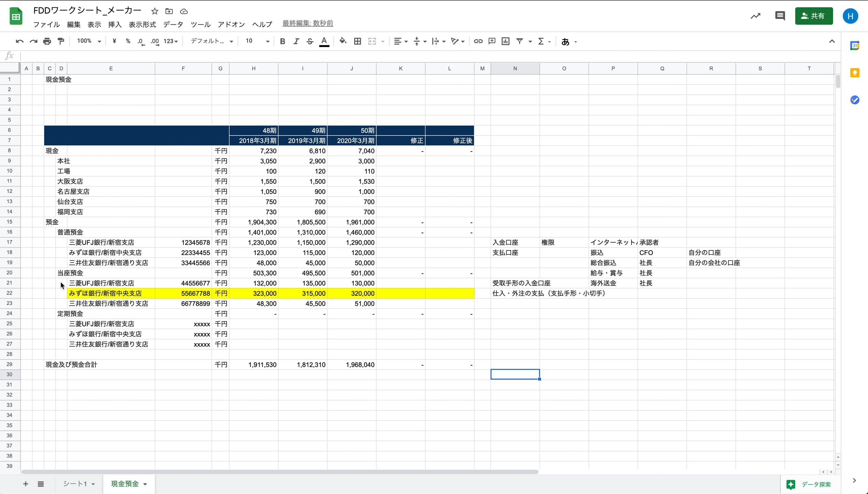Switch to the シート1 tab
This screenshot has width=868, height=494.
coord(75,484)
